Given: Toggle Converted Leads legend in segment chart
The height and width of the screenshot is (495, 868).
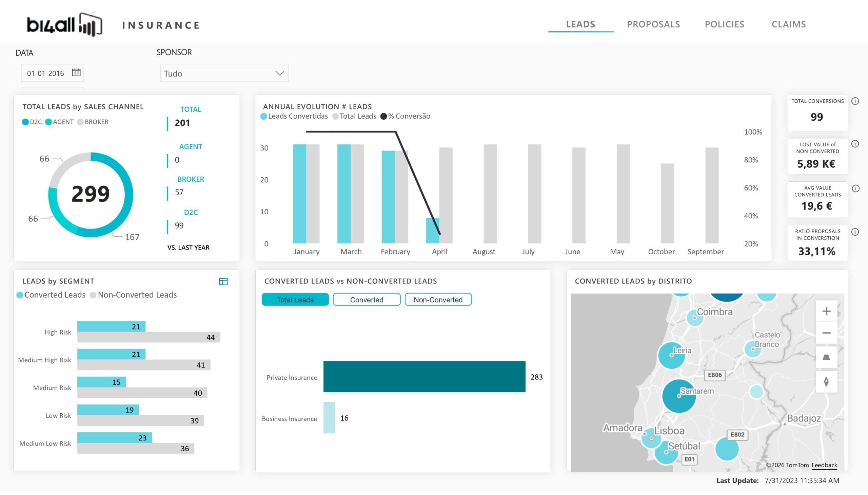Looking at the screenshot, I should 51,295.
